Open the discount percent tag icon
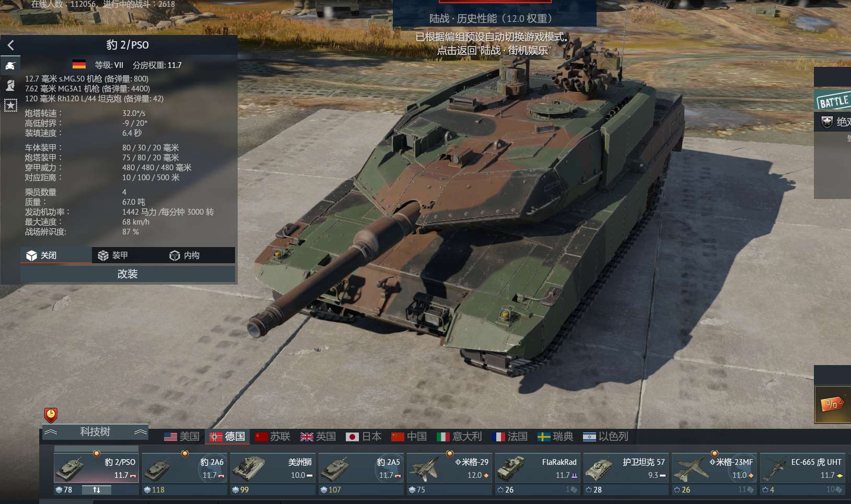This screenshot has height=504, width=851. (833, 404)
